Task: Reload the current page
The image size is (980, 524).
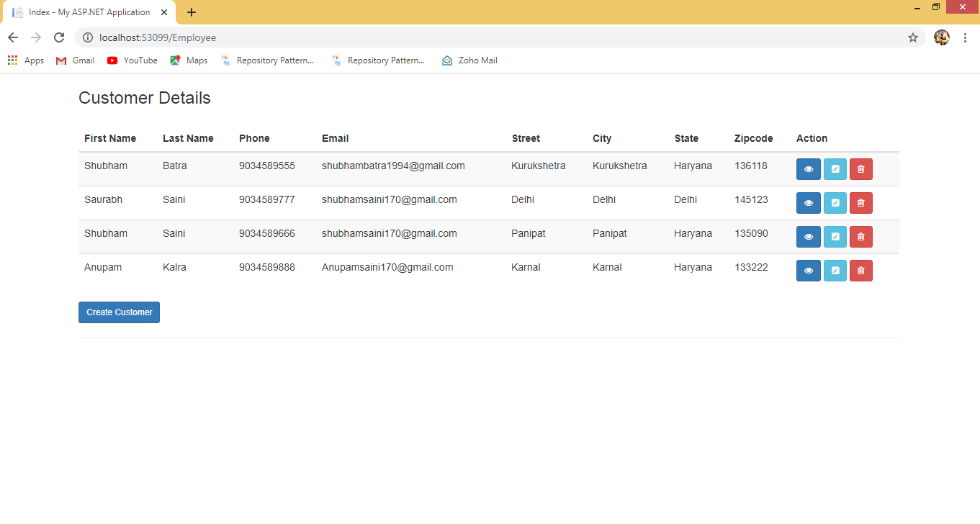Action: tap(59, 37)
